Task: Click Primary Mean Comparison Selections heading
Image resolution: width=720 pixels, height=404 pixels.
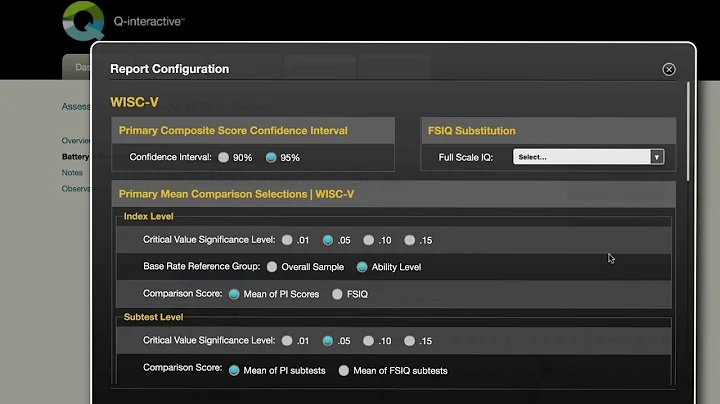Action: click(236, 194)
